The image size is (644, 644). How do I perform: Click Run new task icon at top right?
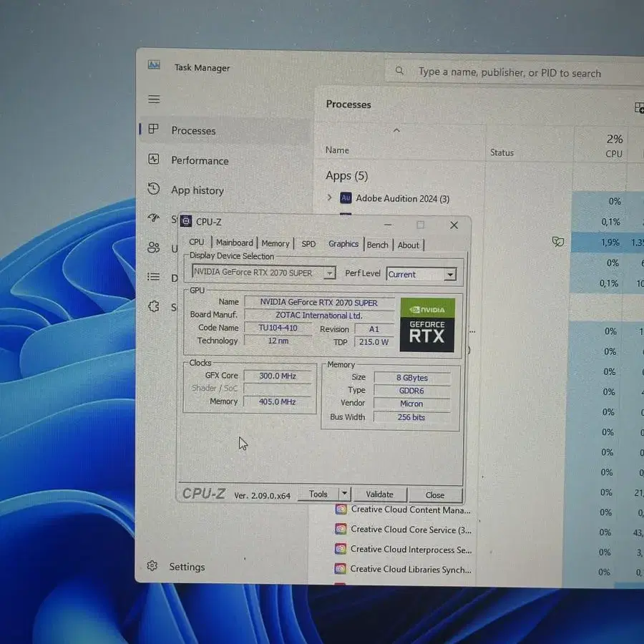(639, 108)
